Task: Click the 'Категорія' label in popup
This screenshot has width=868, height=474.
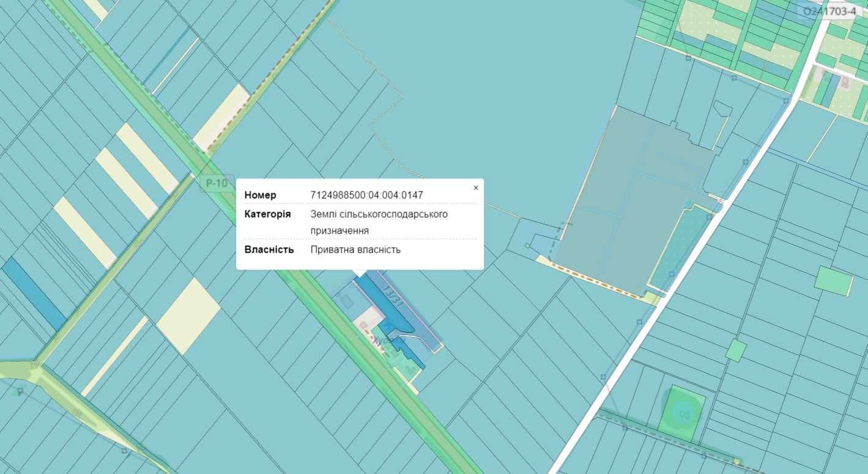Action: click(267, 214)
